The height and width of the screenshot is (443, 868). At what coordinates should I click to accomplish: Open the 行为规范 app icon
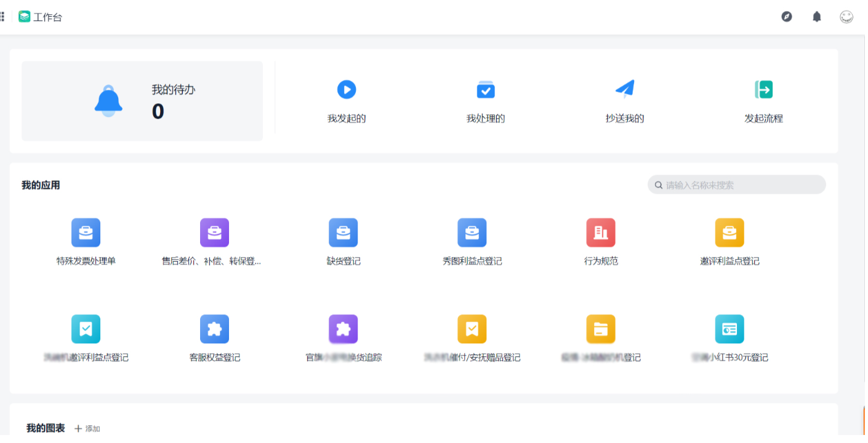[600, 233]
